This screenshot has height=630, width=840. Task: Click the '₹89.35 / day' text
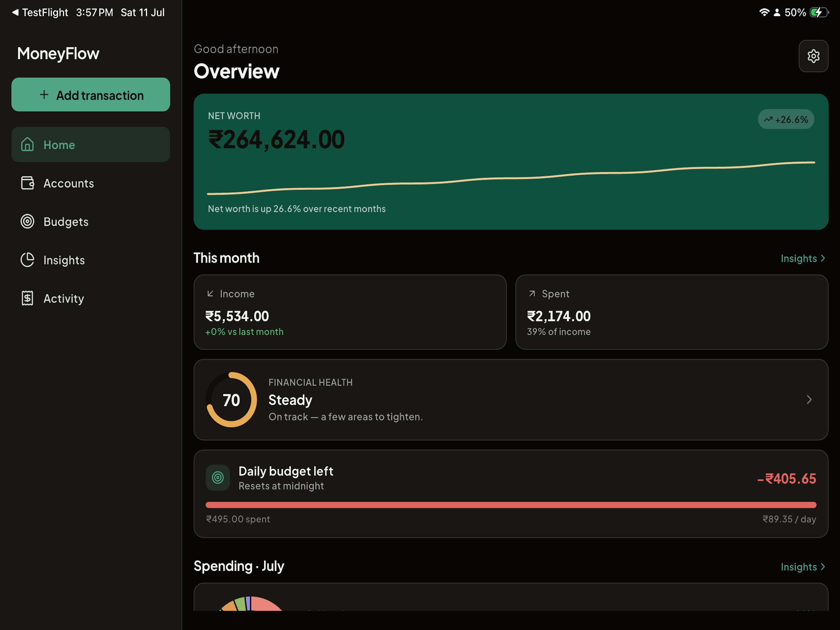tap(789, 519)
